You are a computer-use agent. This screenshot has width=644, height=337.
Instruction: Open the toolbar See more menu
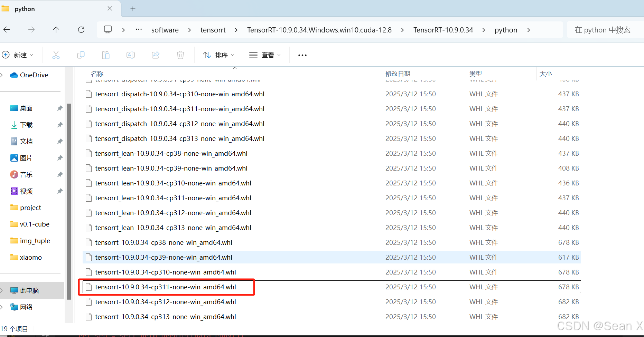(302, 55)
